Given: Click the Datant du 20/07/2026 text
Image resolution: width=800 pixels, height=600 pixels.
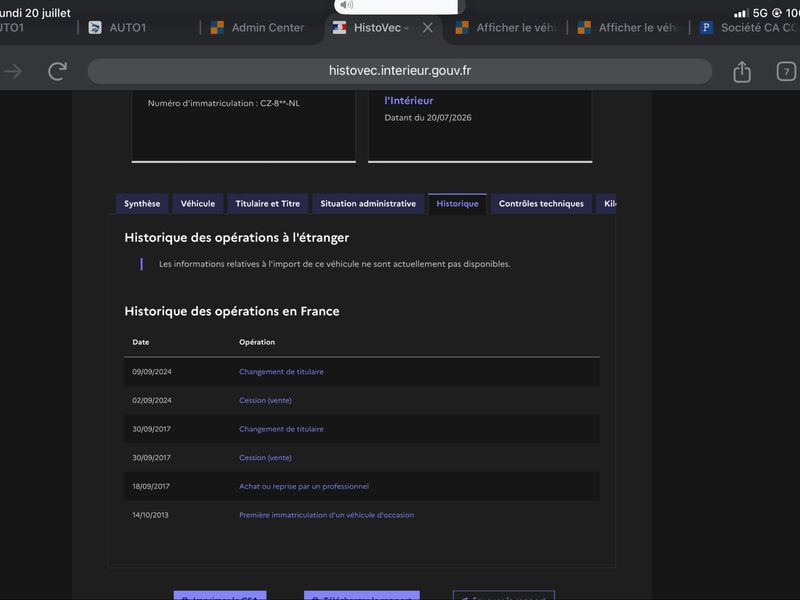Looking at the screenshot, I should [428, 117].
